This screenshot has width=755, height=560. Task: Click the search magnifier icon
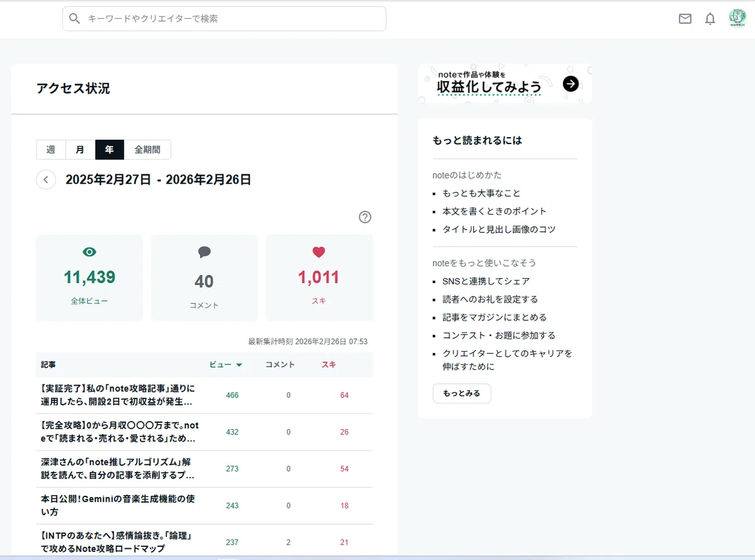(75, 19)
